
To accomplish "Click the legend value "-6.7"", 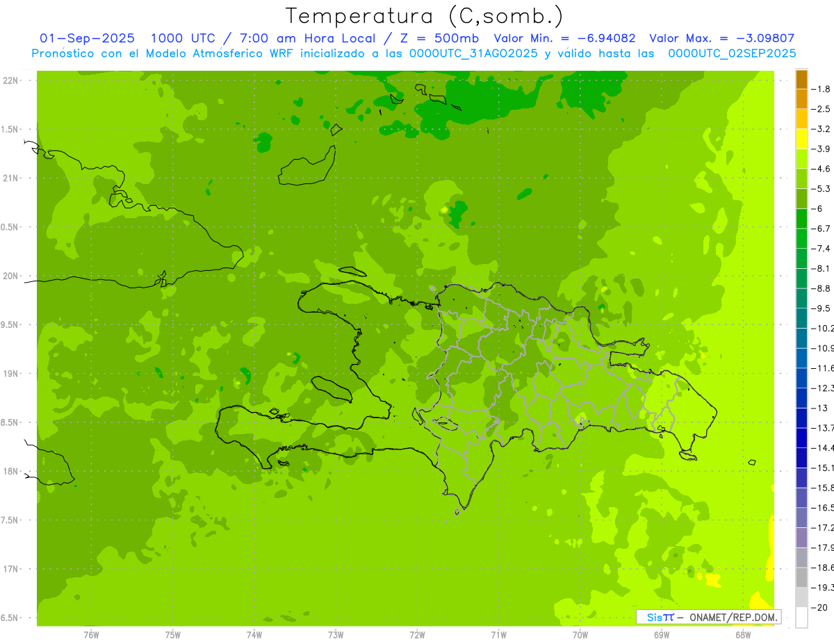I will pyautogui.click(x=822, y=229).
